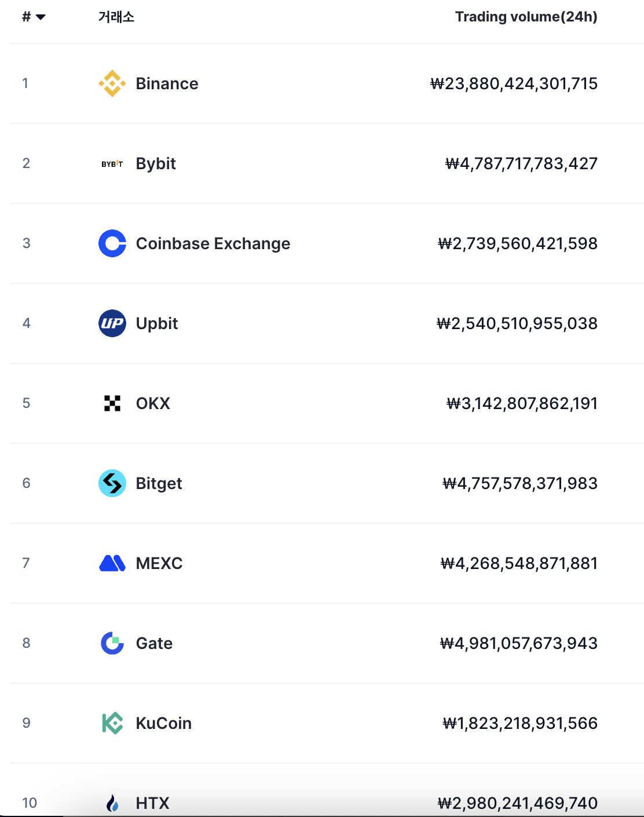Select Bitget's trading volume value

click(x=520, y=483)
